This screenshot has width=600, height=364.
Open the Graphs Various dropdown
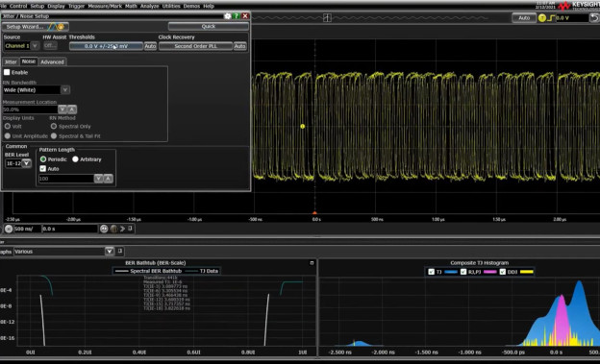[110, 252]
